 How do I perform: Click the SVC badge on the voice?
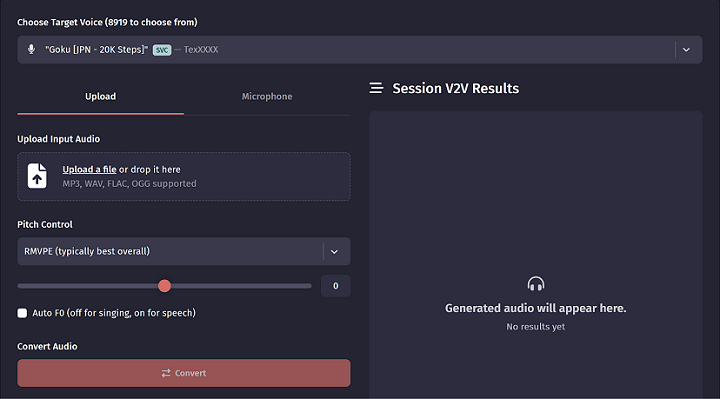tap(162, 50)
